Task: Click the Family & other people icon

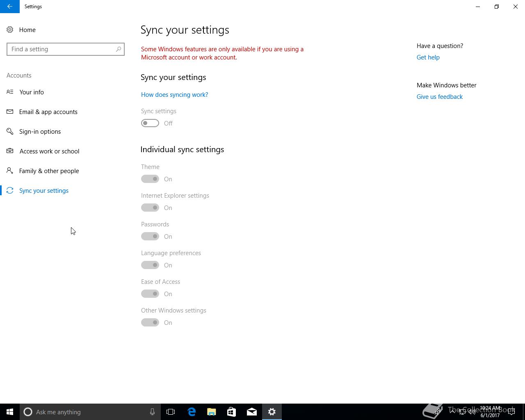Action: click(10, 171)
